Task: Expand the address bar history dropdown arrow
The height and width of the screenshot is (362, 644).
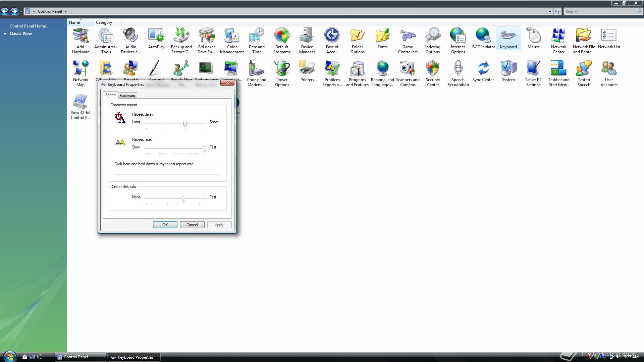Action: 550,11
